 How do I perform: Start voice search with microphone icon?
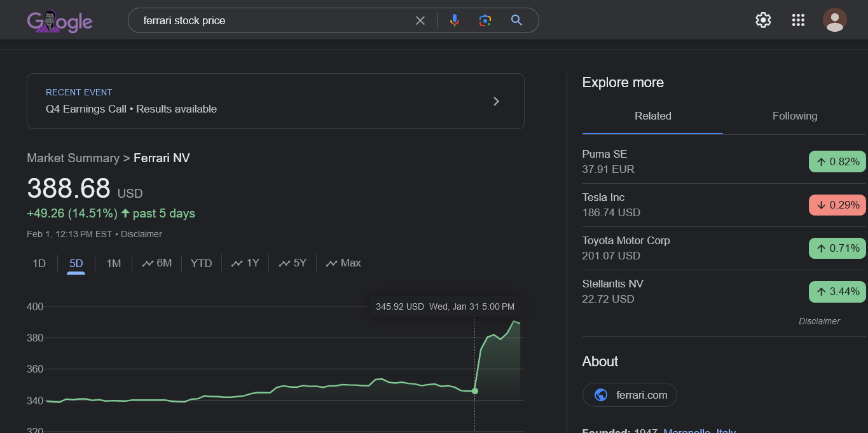(454, 20)
